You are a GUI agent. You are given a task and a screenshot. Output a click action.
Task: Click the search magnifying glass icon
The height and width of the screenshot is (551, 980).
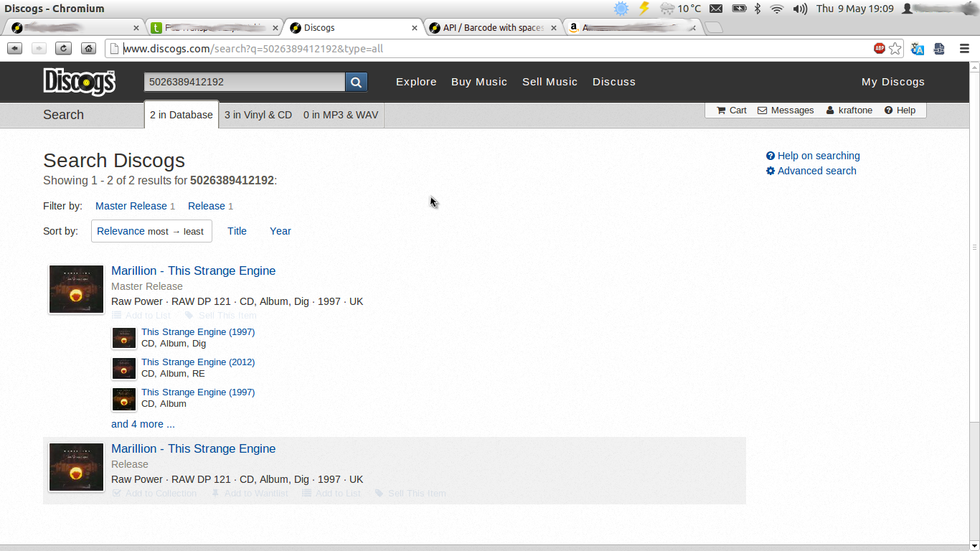click(x=356, y=81)
